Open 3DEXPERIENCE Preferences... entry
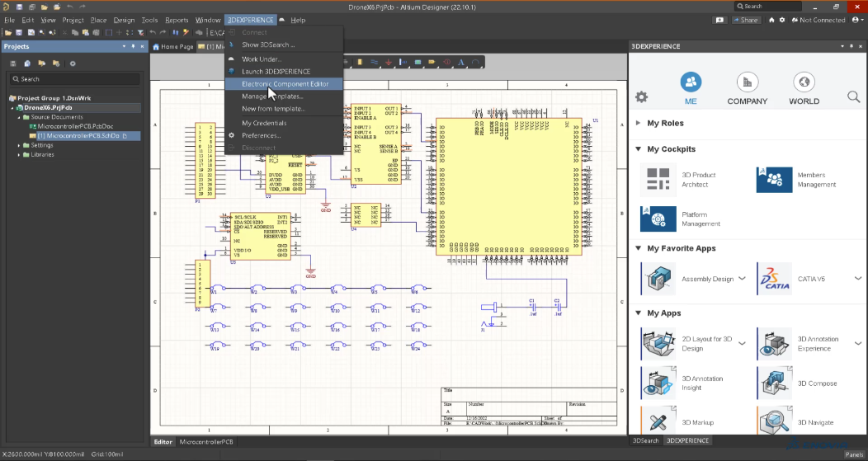868x461 pixels. coord(261,135)
